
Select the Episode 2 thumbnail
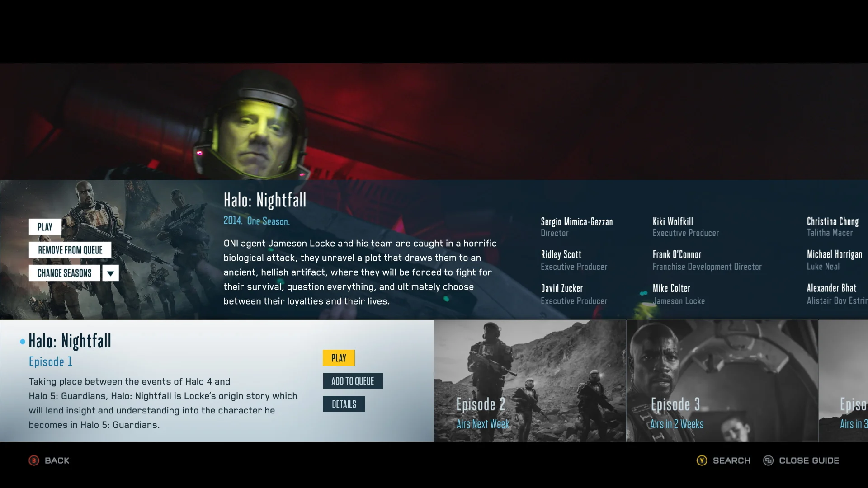coord(530,381)
